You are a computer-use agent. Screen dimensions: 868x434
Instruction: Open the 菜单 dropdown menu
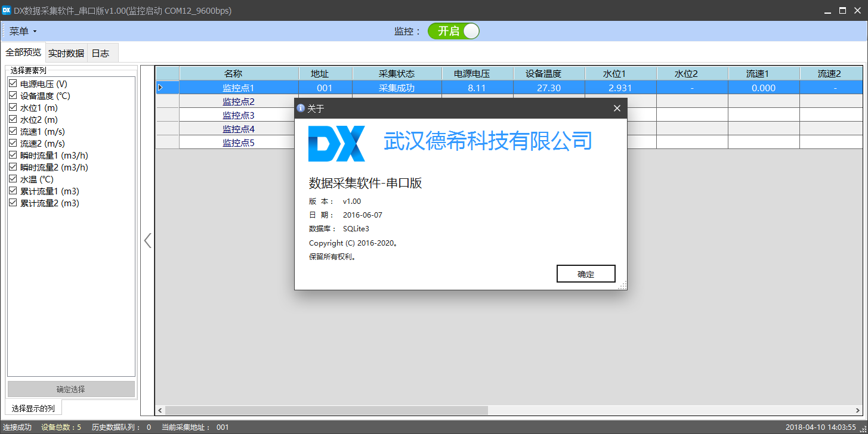pos(23,32)
